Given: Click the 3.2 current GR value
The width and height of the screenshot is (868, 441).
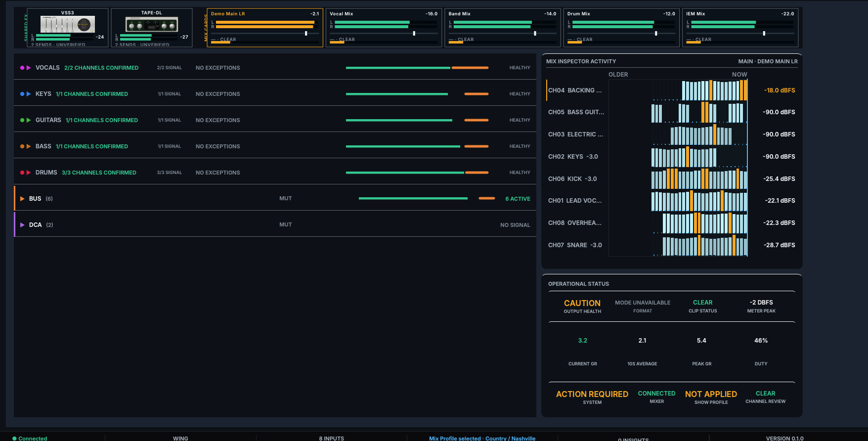Looking at the screenshot, I should point(583,341).
